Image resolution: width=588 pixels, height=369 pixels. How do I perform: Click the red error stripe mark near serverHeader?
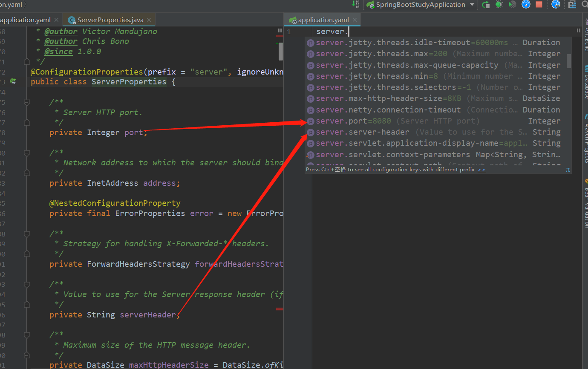pos(280,308)
